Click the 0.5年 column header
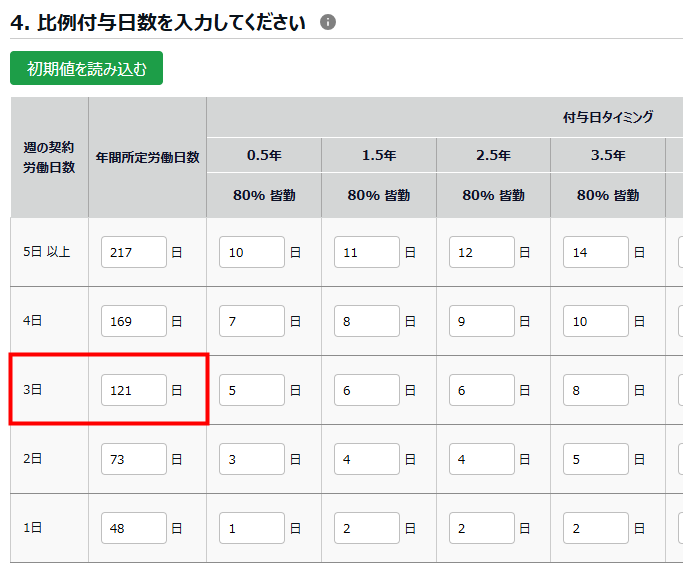The width and height of the screenshot is (683, 573). point(264,155)
